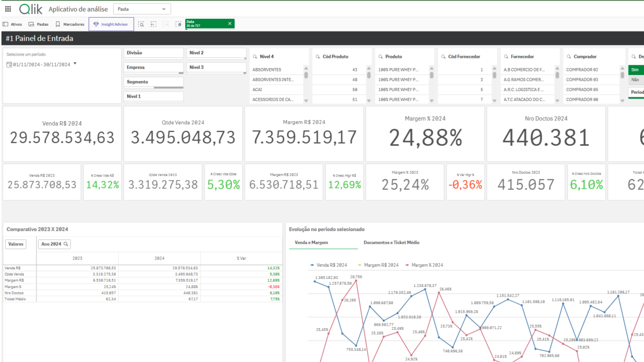
Task: Select the Venda e Margem tab
Action: click(x=311, y=242)
